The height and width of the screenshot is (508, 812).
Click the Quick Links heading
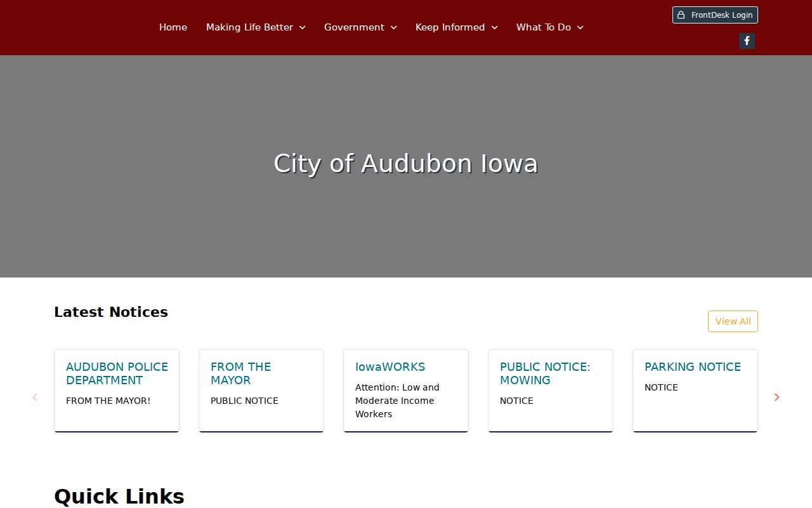pyautogui.click(x=119, y=497)
